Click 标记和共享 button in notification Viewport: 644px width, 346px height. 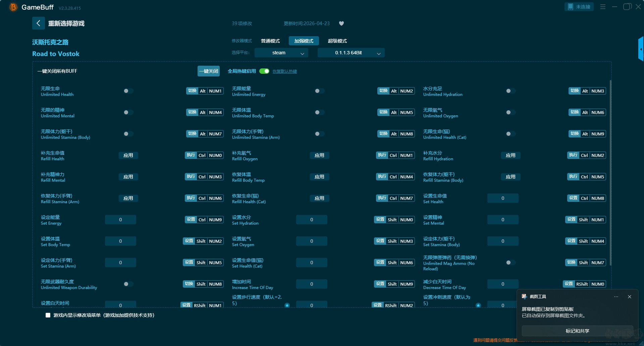577,331
